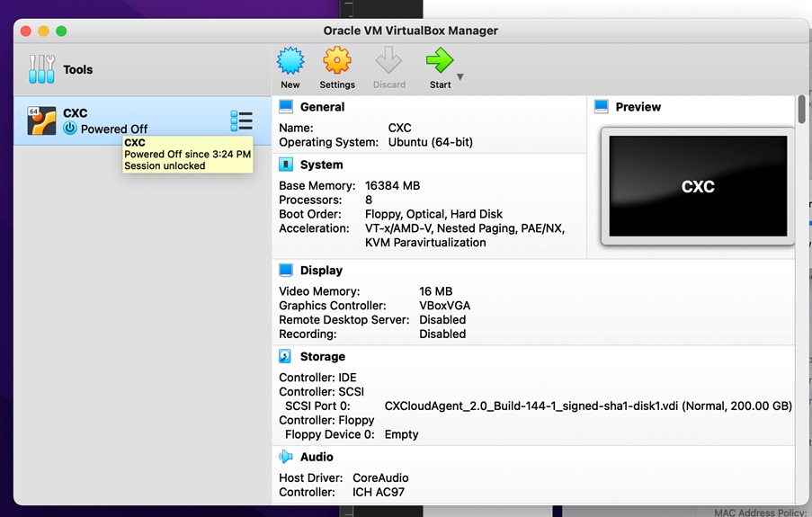Maximize window with the green button

tap(61, 31)
